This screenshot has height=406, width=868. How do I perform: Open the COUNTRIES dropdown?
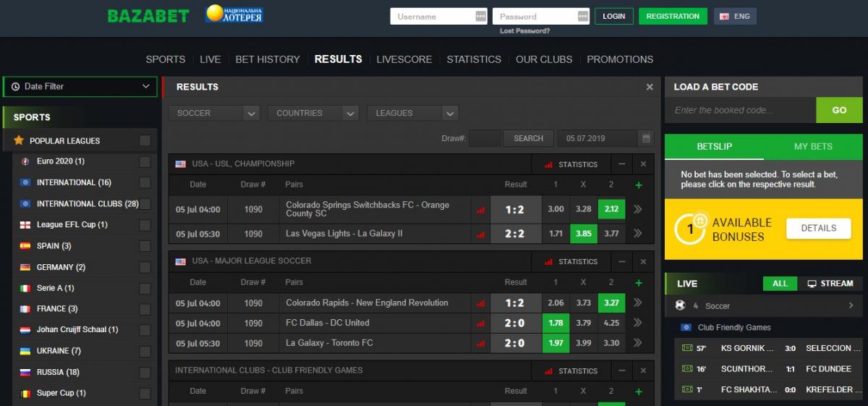click(312, 113)
